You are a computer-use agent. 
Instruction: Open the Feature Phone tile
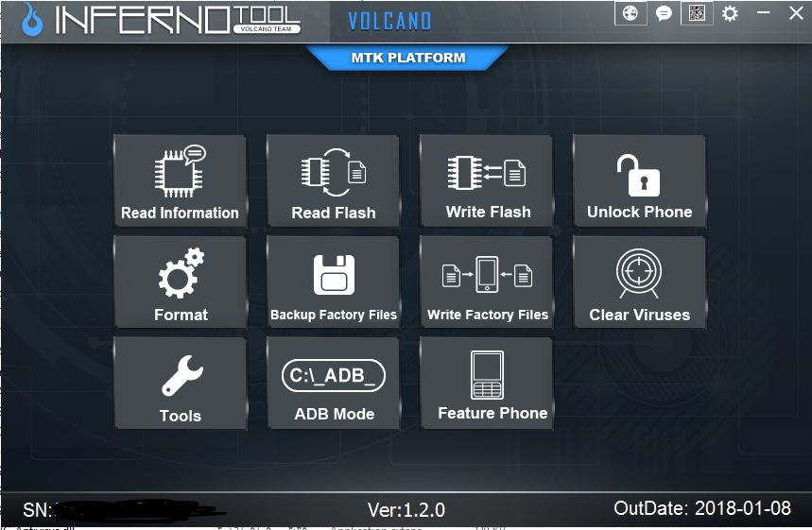tap(486, 384)
